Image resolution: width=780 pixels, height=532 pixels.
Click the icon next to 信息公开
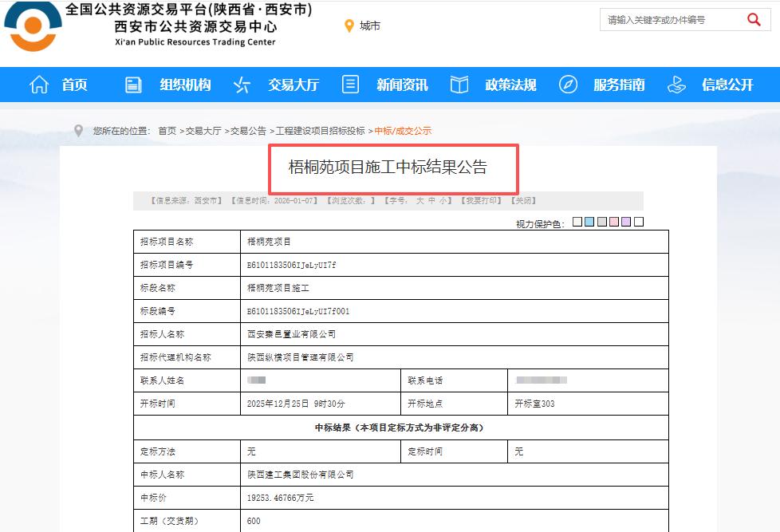tap(676, 85)
